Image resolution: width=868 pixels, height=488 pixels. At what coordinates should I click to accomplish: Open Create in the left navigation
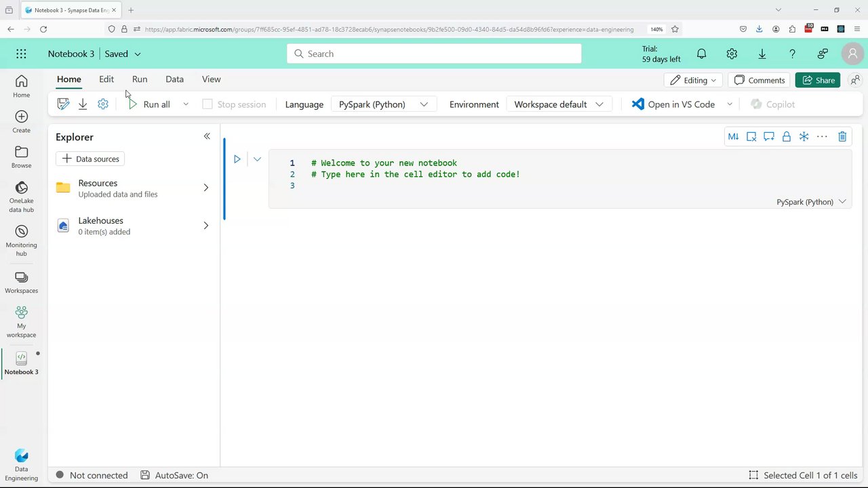[21, 122]
